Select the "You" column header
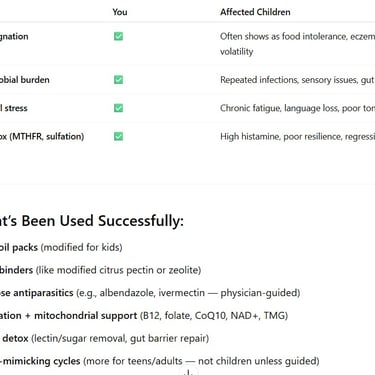 point(120,12)
